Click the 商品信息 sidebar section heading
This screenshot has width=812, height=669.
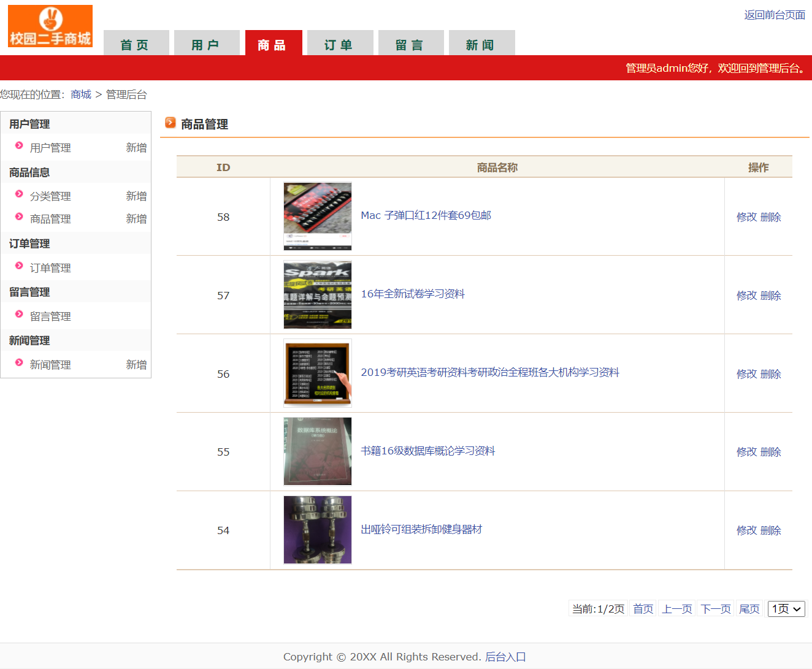click(x=29, y=172)
